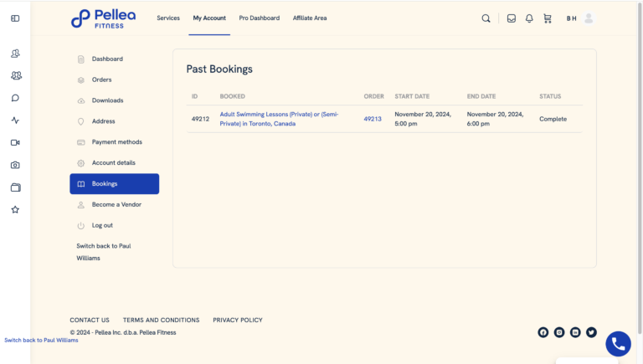Image resolution: width=643 pixels, height=364 pixels.
Task: Select the Bookings sidebar item
Action: [115, 183]
